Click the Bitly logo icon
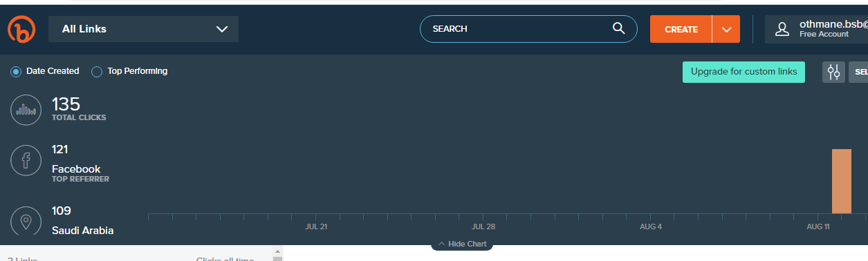This screenshot has width=868, height=261. click(21, 29)
